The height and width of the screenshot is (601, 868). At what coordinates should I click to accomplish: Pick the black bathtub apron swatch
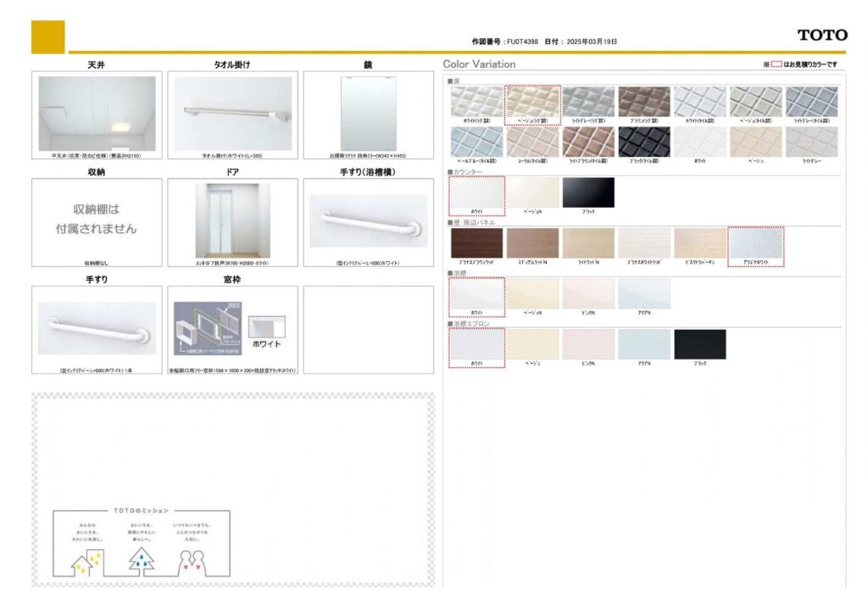[700, 344]
